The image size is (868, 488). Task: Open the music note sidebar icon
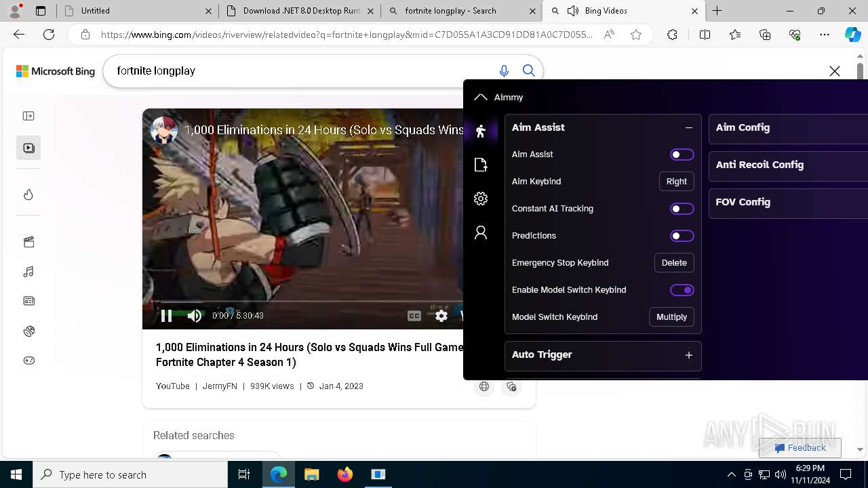click(x=28, y=272)
